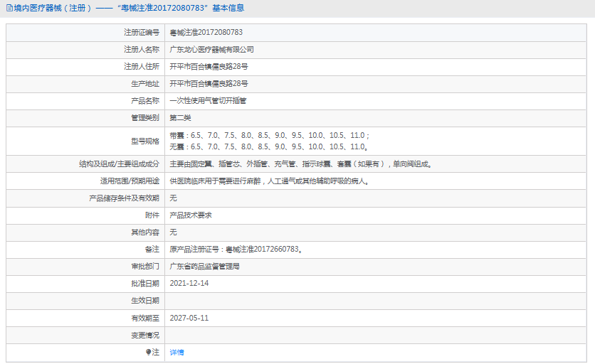
Task: Select the 生产地址 label
Action: tap(145, 84)
